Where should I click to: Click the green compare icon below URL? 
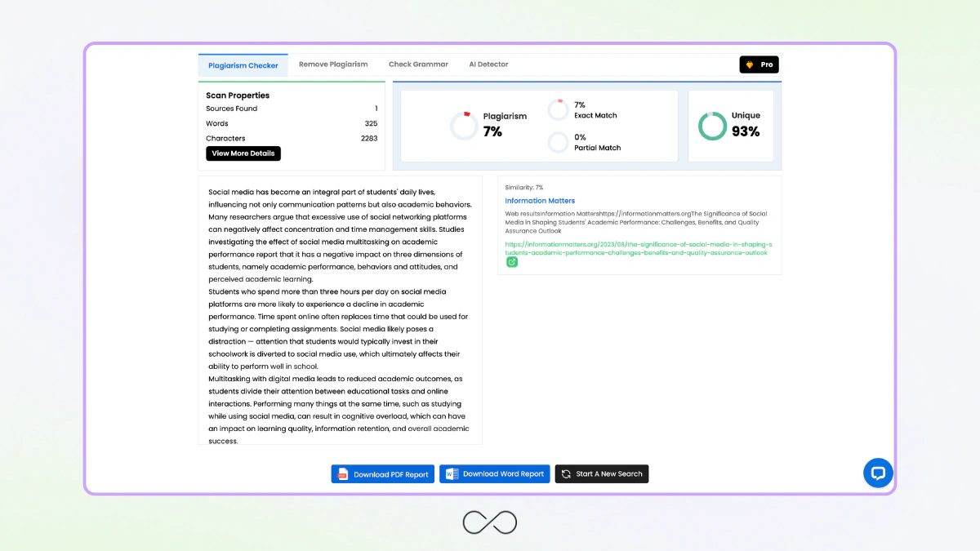pyautogui.click(x=512, y=262)
